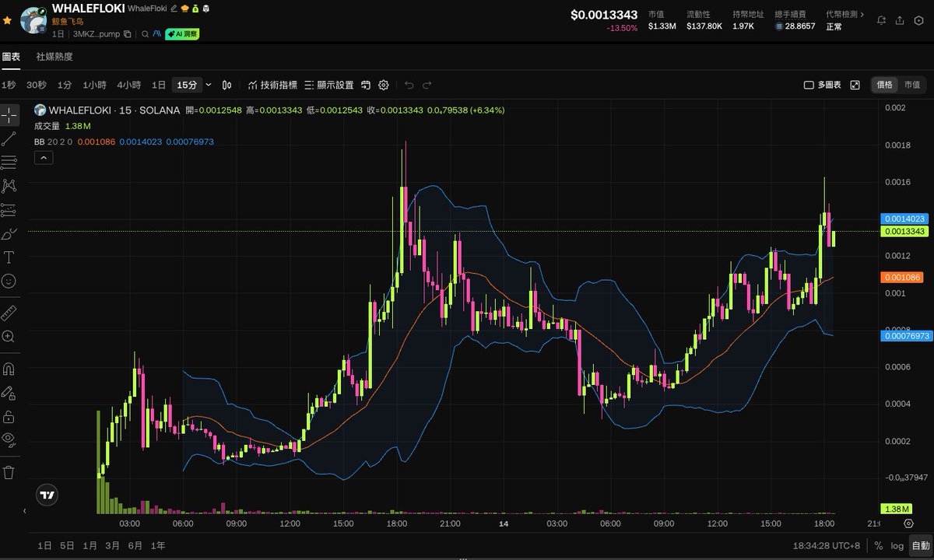934x560 pixels.
Task: Select the 1日 timeframe in top toolbar
Action: tap(159, 85)
